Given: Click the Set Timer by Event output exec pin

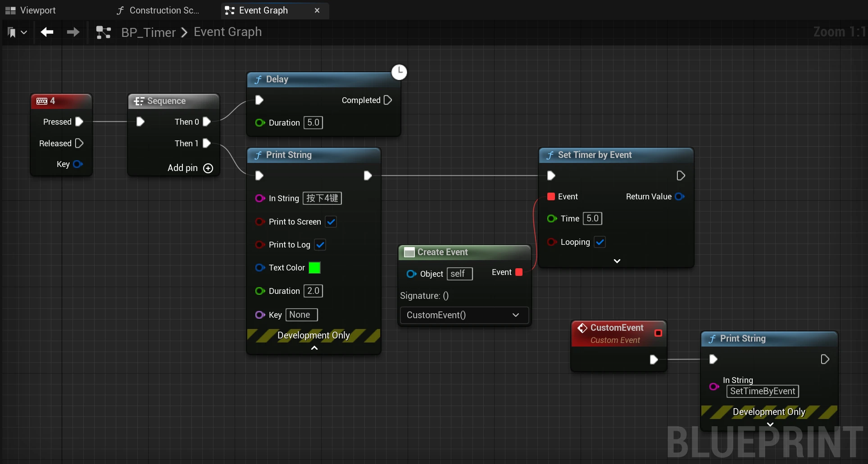Looking at the screenshot, I should coord(681,176).
